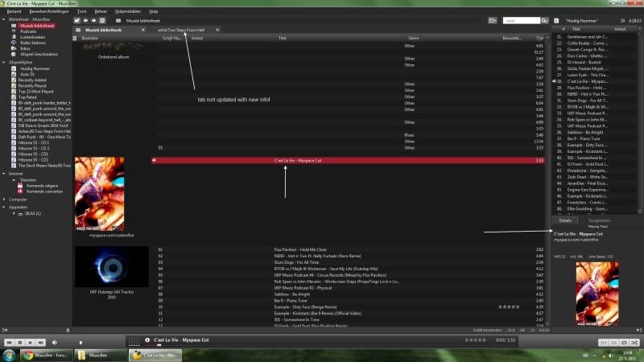644x362 pixels.
Task: Open the Recently Added playlist
Action: click(32, 80)
